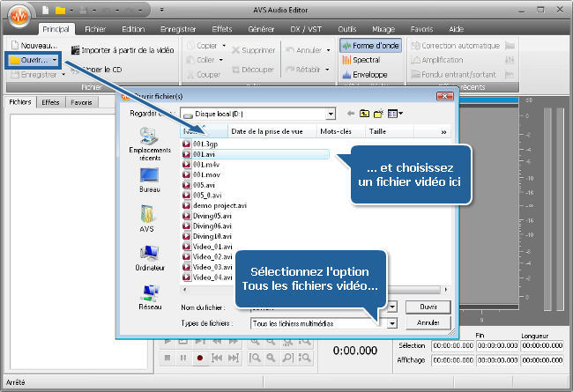Switch to the Favoris panel tab
The image size is (573, 392).
[x=81, y=102]
